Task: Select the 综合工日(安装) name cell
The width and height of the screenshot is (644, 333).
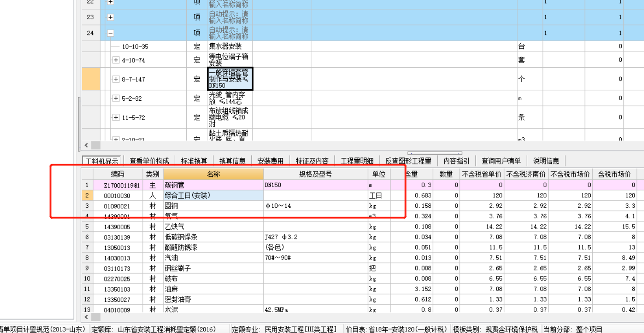Action: 213,196
